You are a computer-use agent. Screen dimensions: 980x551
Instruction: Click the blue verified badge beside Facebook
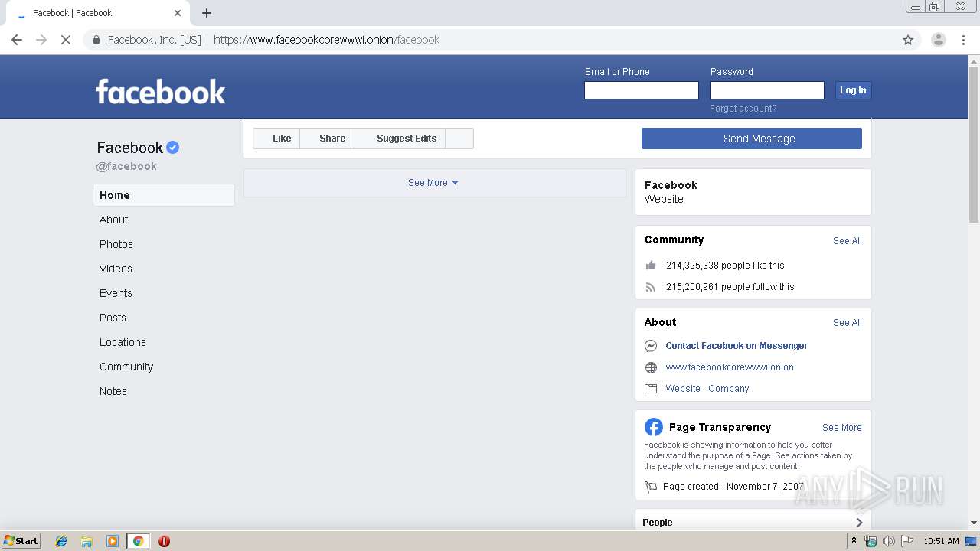[x=173, y=147]
